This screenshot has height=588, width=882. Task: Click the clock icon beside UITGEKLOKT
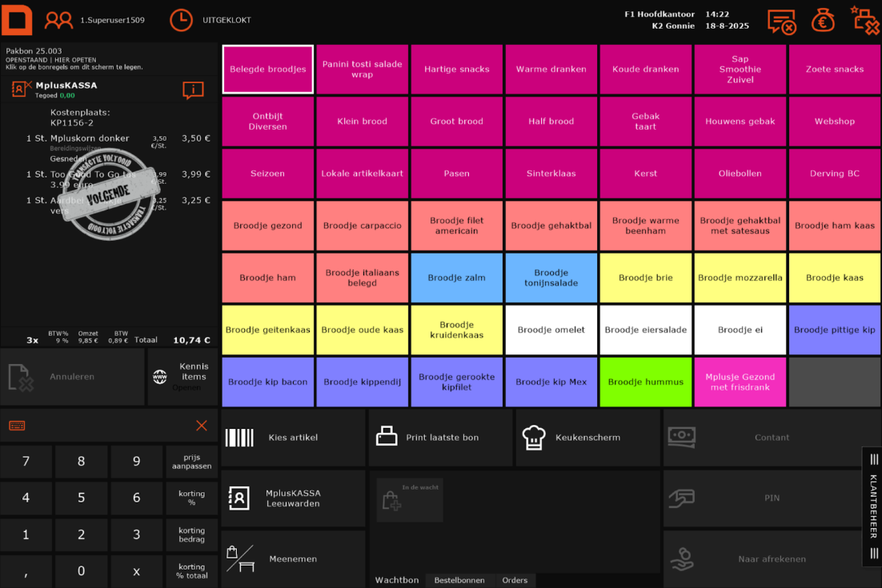181,20
